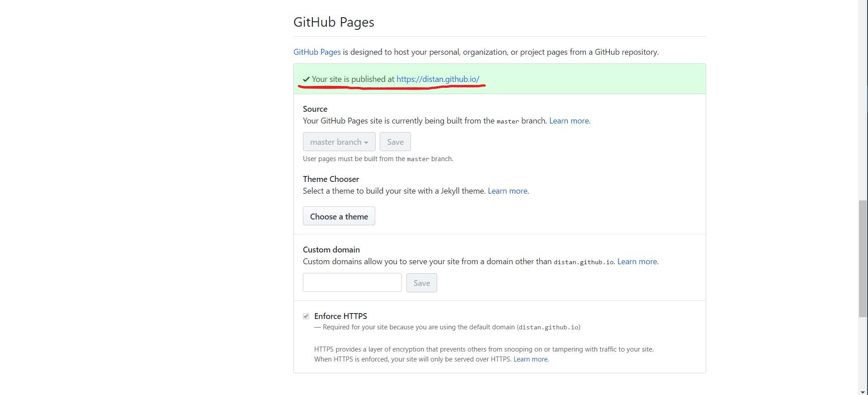Follow the blue 'GitHub Pages' intro link

pos(317,52)
